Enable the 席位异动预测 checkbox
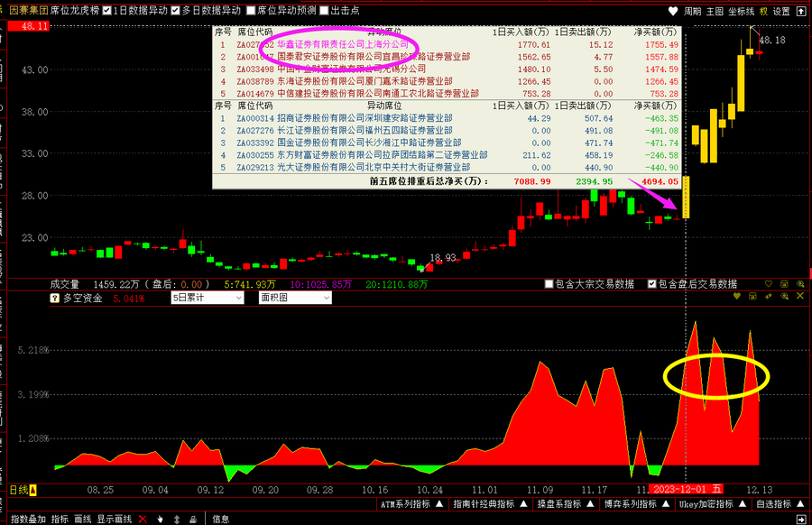 [x=251, y=10]
